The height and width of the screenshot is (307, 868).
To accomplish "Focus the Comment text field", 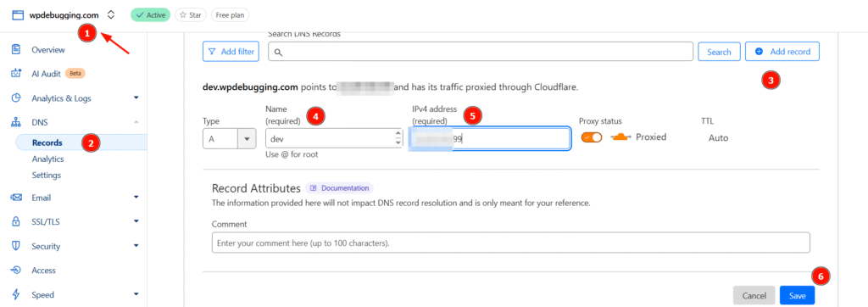I will click(510, 243).
